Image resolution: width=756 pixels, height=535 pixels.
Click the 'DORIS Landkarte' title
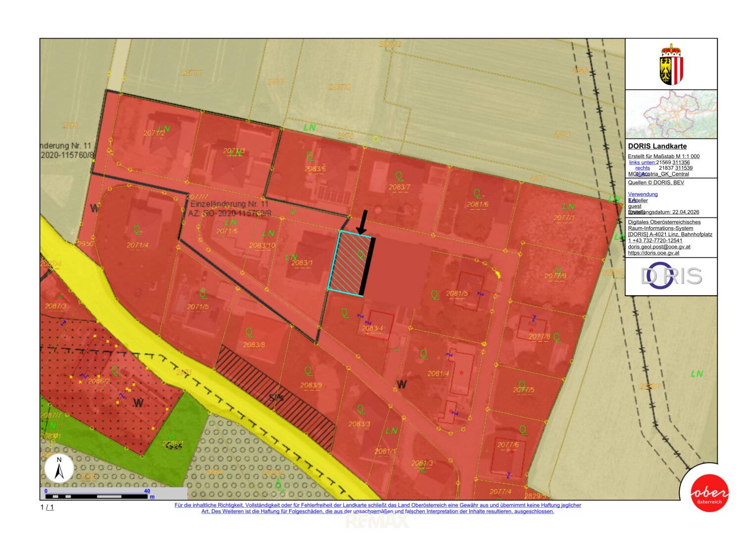[657, 146]
